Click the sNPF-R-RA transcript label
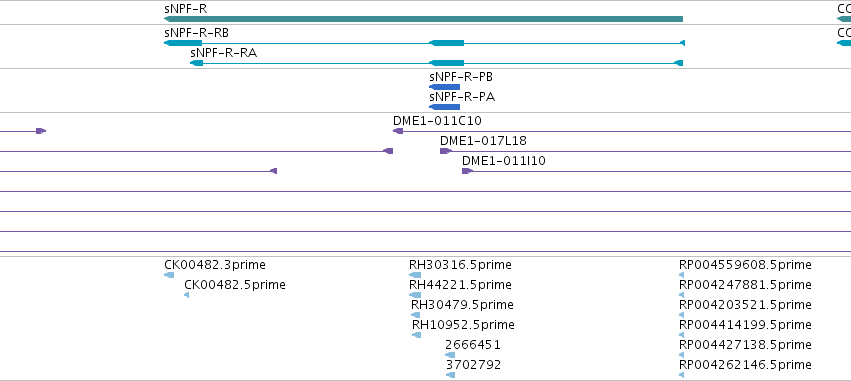851x381 pixels. click(224, 53)
